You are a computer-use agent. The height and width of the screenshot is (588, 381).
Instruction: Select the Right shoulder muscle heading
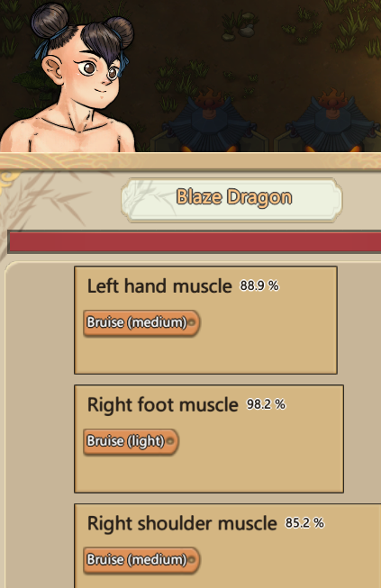click(x=182, y=523)
